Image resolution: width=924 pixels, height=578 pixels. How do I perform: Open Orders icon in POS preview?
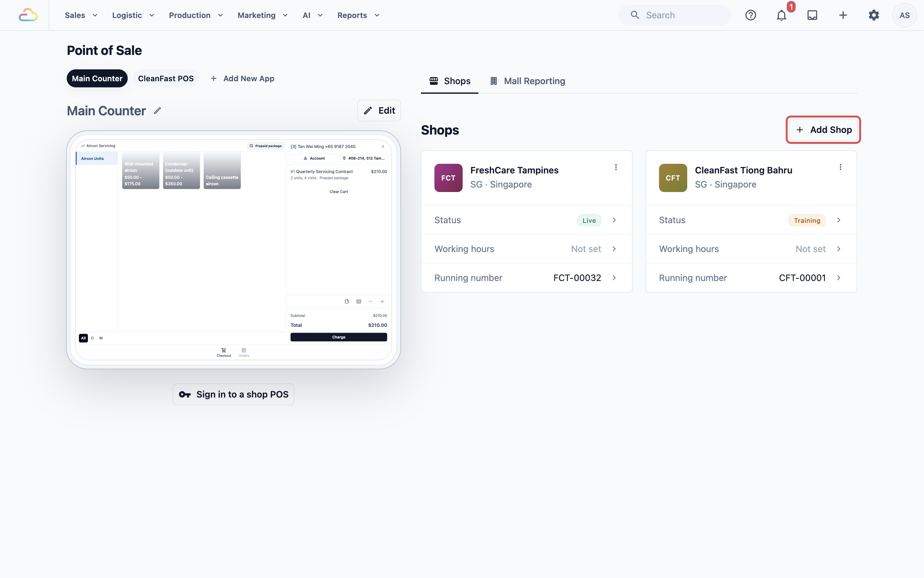244,352
